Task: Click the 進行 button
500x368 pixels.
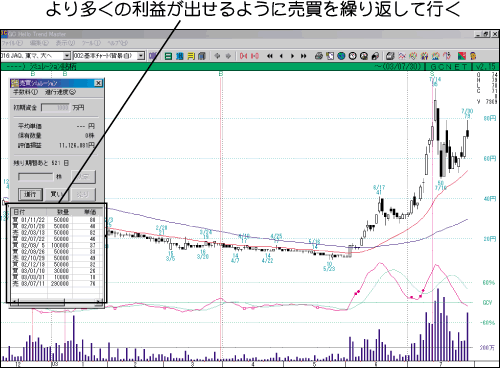Action: (30, 194)
